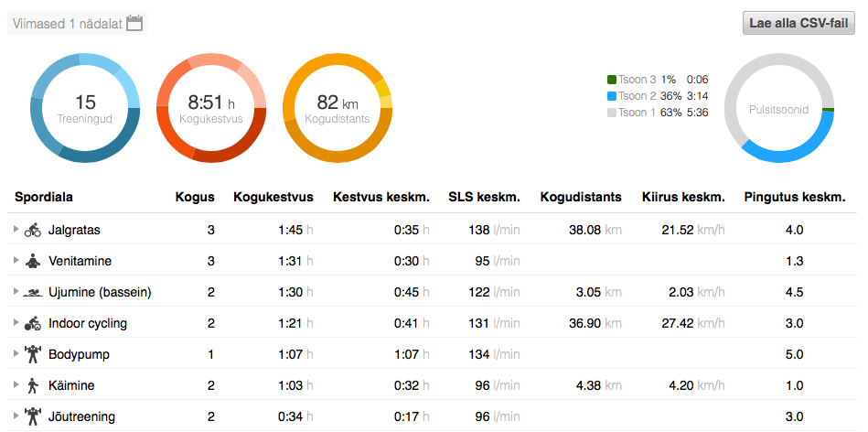The width and height of the screenshot is (868, 432).
Task: Click the Jalgratas cycling sport icon
Action: pos(33,230)
